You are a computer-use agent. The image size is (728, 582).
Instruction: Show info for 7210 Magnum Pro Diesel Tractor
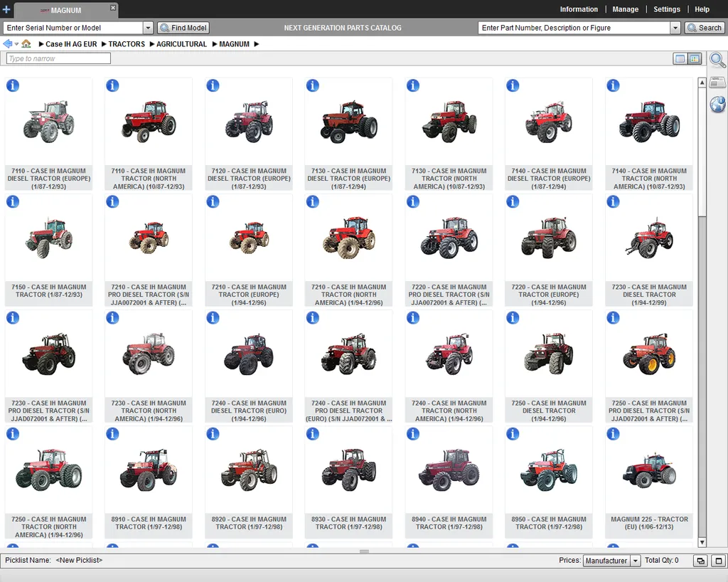[x=112, y=201]
